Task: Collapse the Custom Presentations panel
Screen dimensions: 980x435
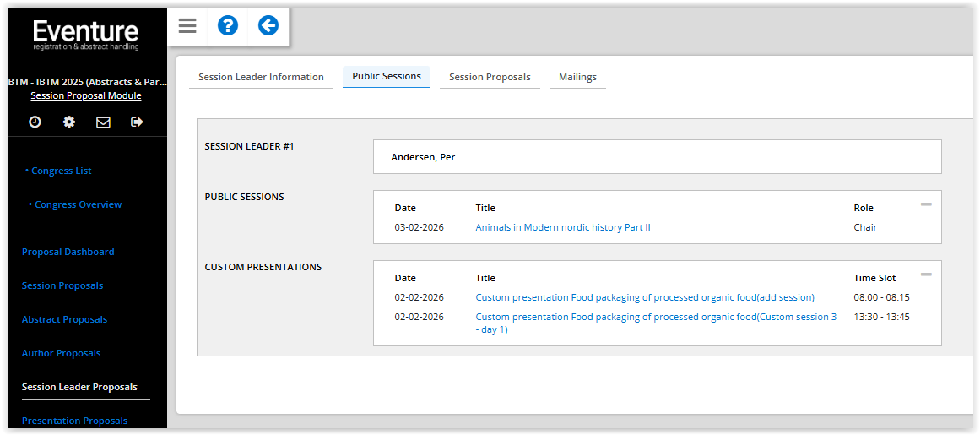Action: [926, 275]
